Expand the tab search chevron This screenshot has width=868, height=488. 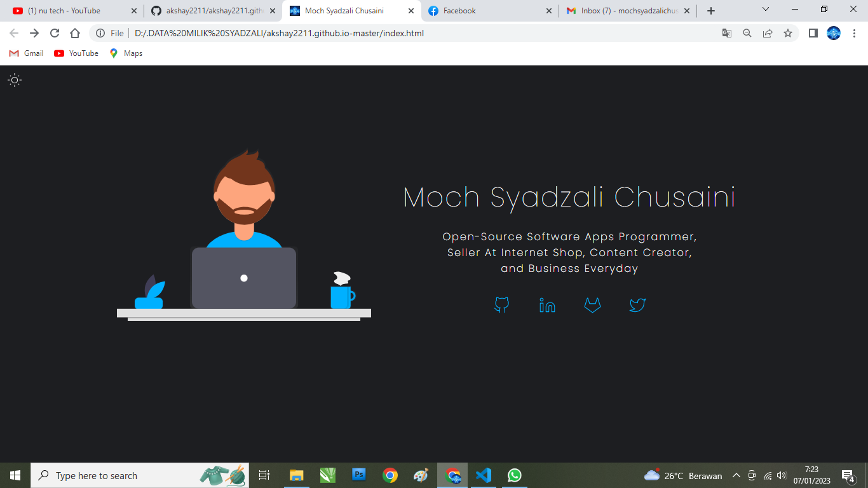point(766,10)
